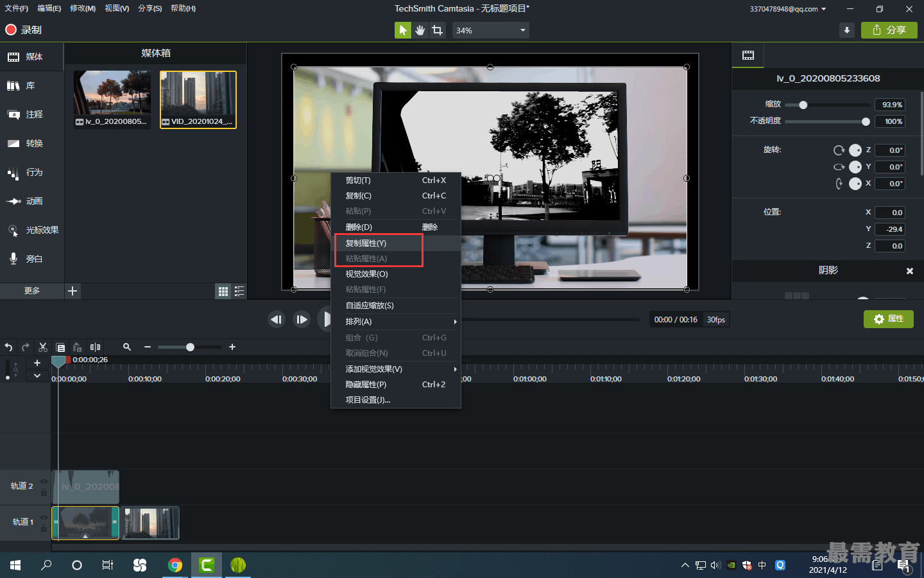This screenshot has height=578, width=924.
Task: Activate the pan hand tool
Action: tap(420, 30)
